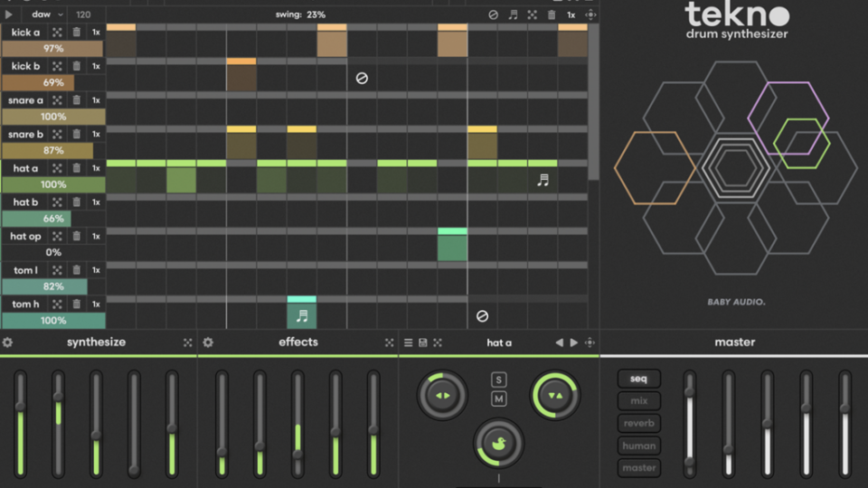The image size is (868, 488).
Task: Randomize the hat b track
Action: click(x=57, y=202)
